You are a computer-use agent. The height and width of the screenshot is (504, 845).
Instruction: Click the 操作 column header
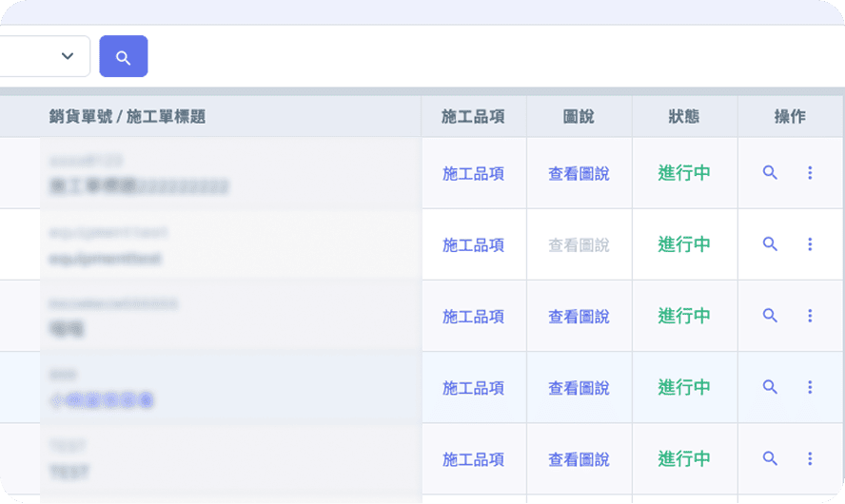click(x=790, y=116)
